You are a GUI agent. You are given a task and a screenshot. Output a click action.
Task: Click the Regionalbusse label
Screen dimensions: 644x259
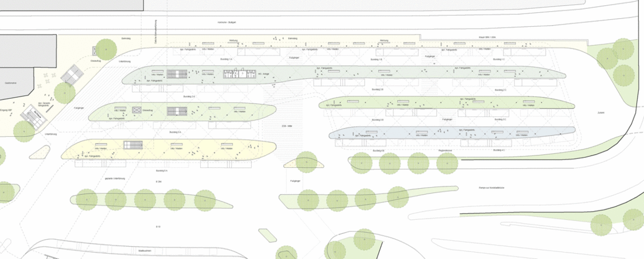(x=446, y=150)
